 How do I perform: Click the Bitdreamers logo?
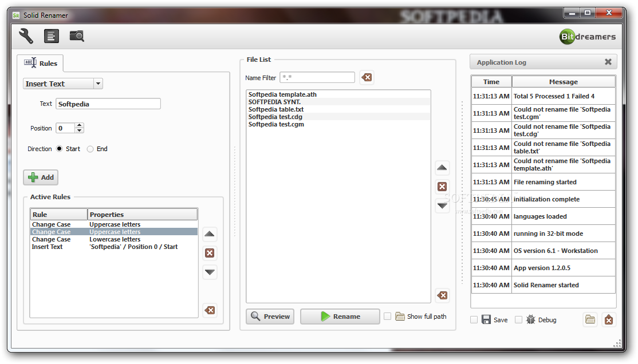coord(588,37)
